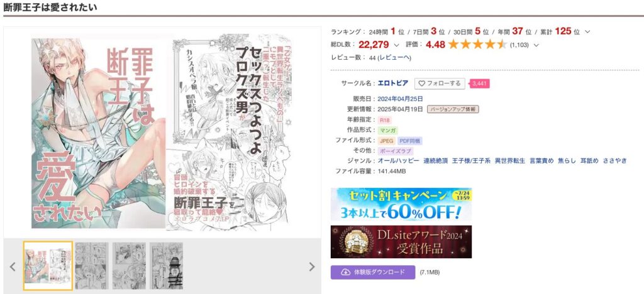Open the セット割キャンペーン 60%OFF banner
This screenshot has width=644, height=294.
pyautogui.click(x=401, y=204)
